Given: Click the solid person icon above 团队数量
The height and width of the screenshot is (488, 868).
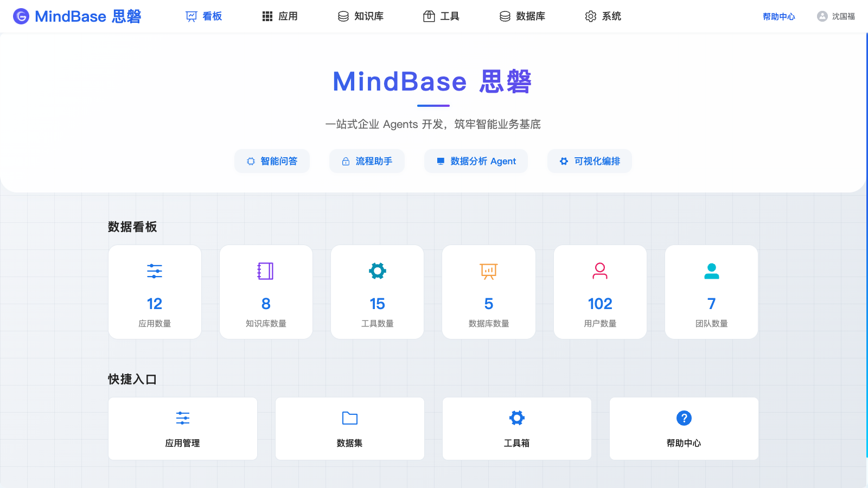Looking at the screenshot, I should 712,271.
